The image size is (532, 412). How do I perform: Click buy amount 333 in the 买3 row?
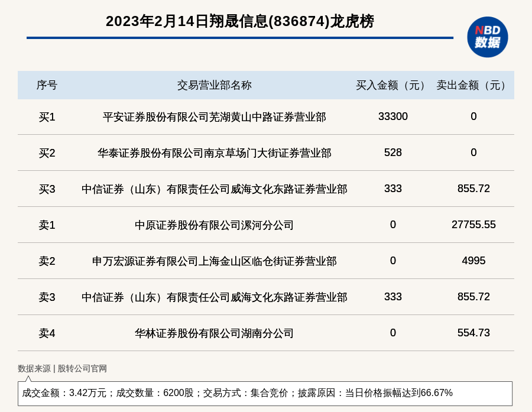coord(393,189)
